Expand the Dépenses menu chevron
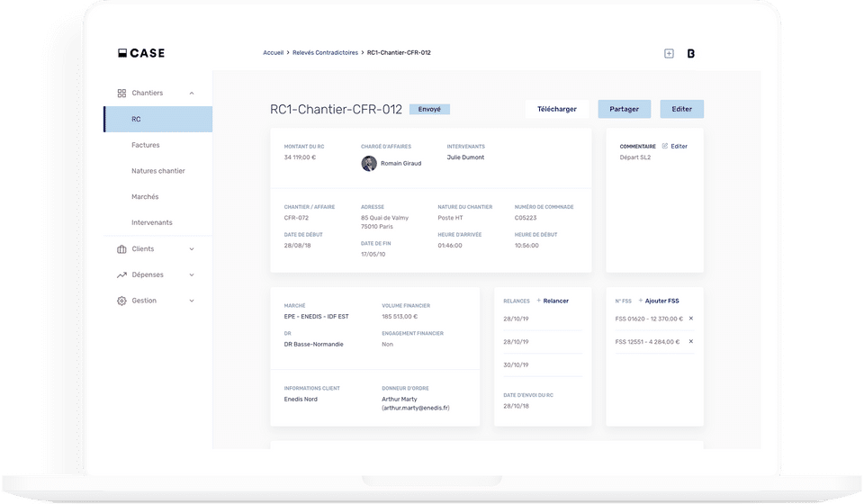Screen dimensions: 864x504 pyautogui.click(x=192, y=274)
